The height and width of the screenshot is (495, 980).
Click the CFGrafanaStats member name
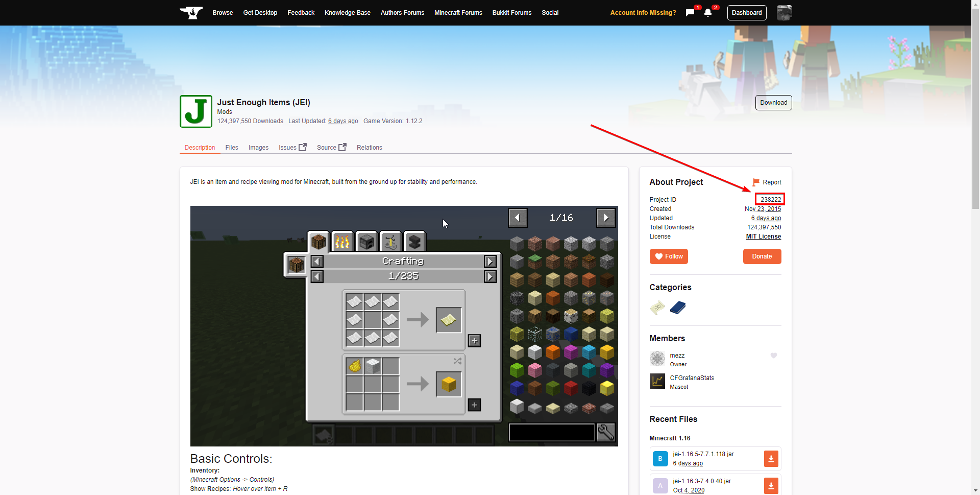click(x=692, y=378)
